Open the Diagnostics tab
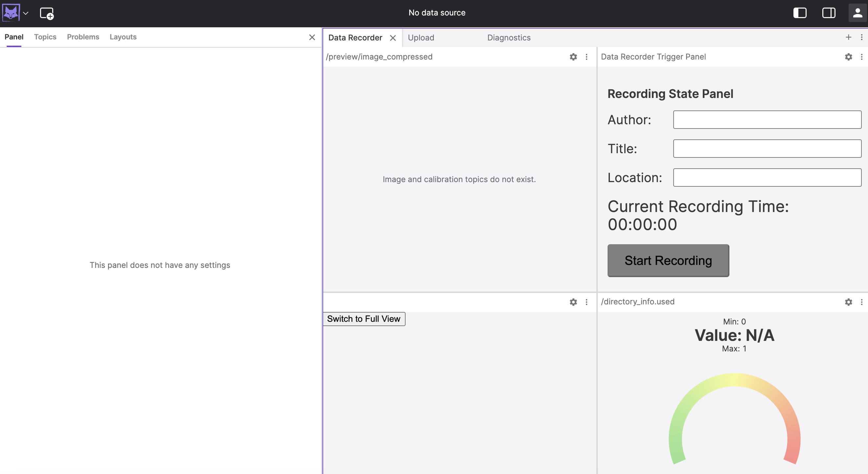Image resolution: width=868 pixels, height=474 pixels. coord(509,38)
